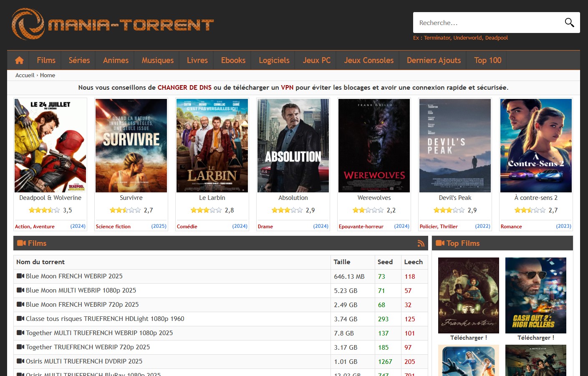
Task: Open Together MULTI TRUEFRENCH WEBRIP 1080p torrent
Action: [99, 333]
